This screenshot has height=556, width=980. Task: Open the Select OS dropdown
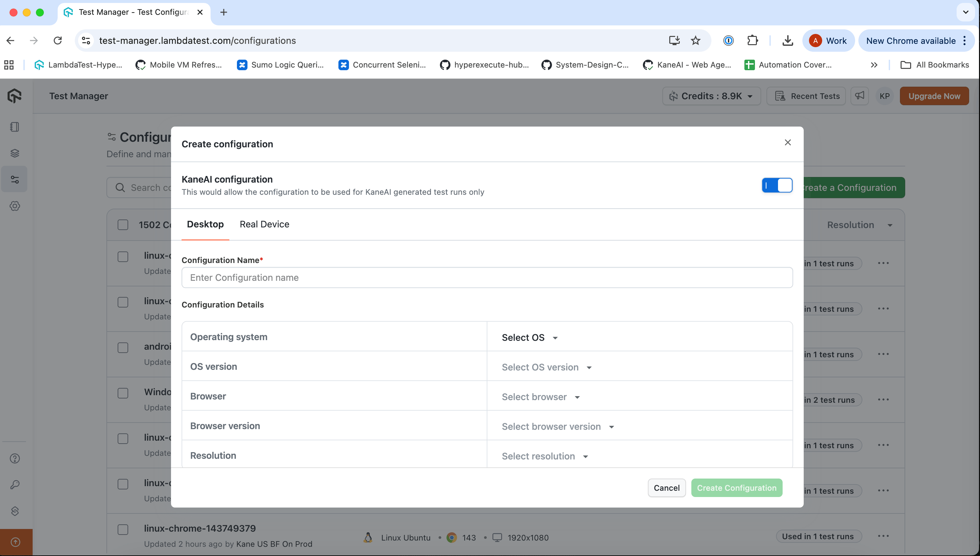(529, 337)
